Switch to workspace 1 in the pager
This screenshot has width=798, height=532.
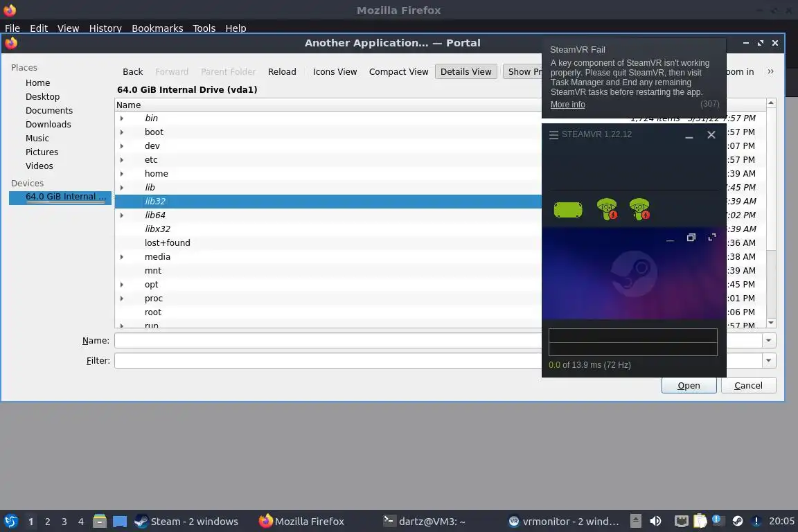pyautogui.click(x=30, y=522)
